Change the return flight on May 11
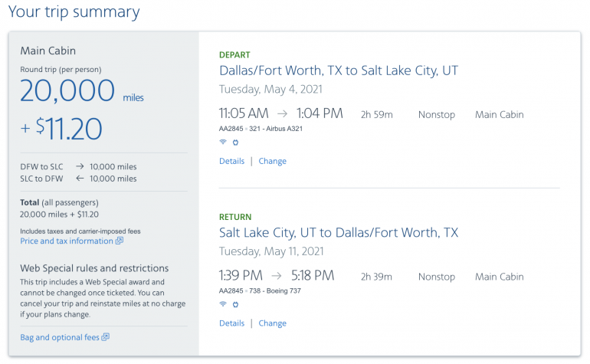The height and width of the screenshot is (364, 590). (x=272, y=323)
